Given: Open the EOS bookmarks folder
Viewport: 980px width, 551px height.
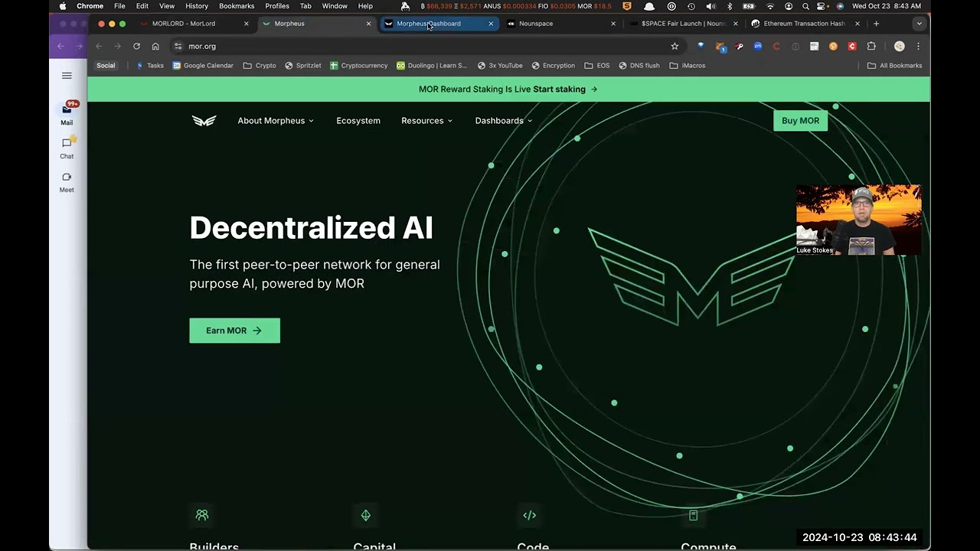Looking at the screenshot, I should [x=597, y=66].
